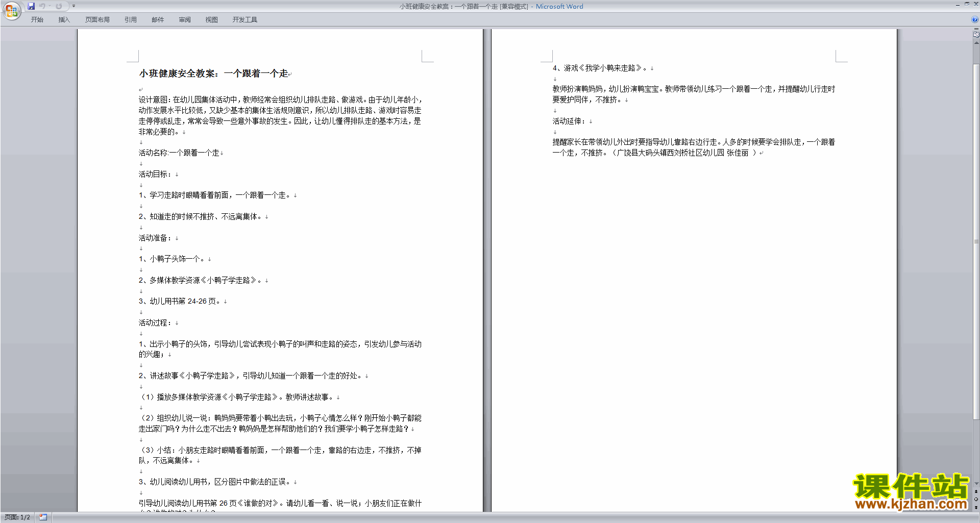Screen dimensions: 980x523
Task: Open Word Help blue question icon
Action: pos(974,20)
